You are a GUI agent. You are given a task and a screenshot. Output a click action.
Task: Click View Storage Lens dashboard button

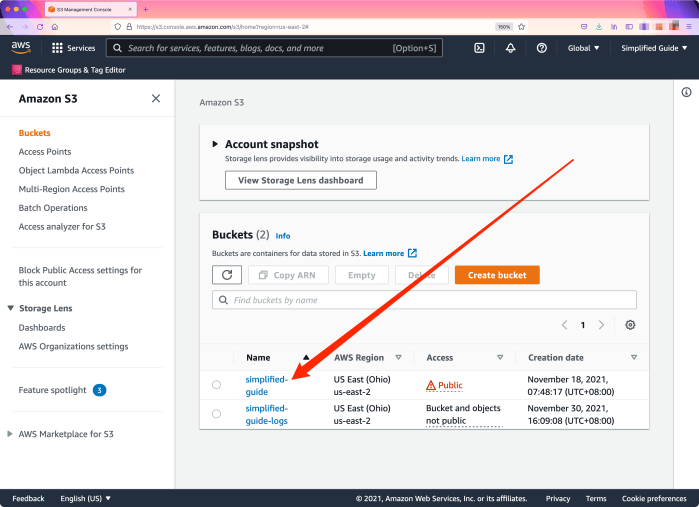point(300,180)
